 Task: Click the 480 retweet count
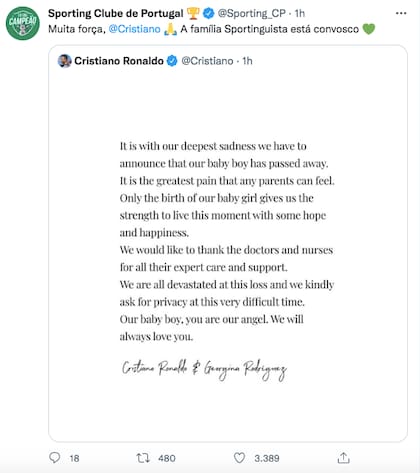pyautogui.click(x=167, y=458)
